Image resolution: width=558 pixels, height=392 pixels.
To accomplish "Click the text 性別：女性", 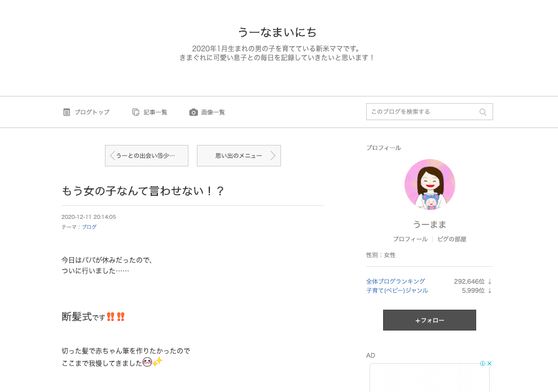I will click(x=381, y=255).
